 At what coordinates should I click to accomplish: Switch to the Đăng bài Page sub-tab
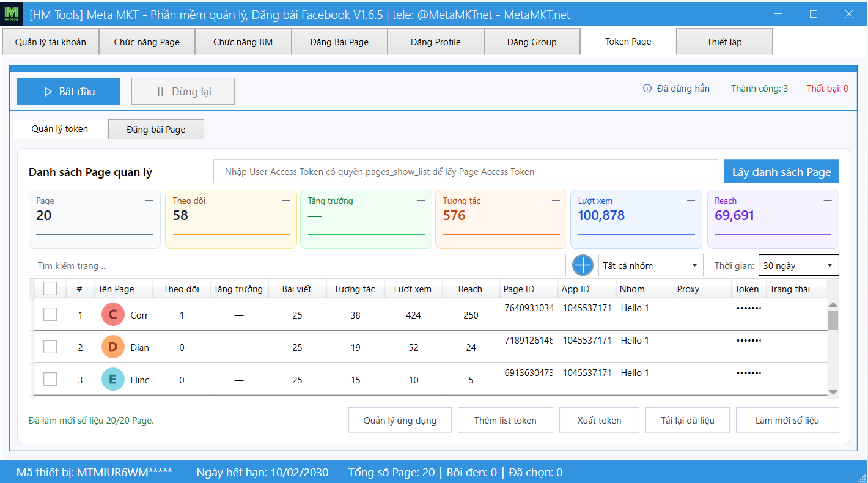pyautogui.click(x=156, y=130)
